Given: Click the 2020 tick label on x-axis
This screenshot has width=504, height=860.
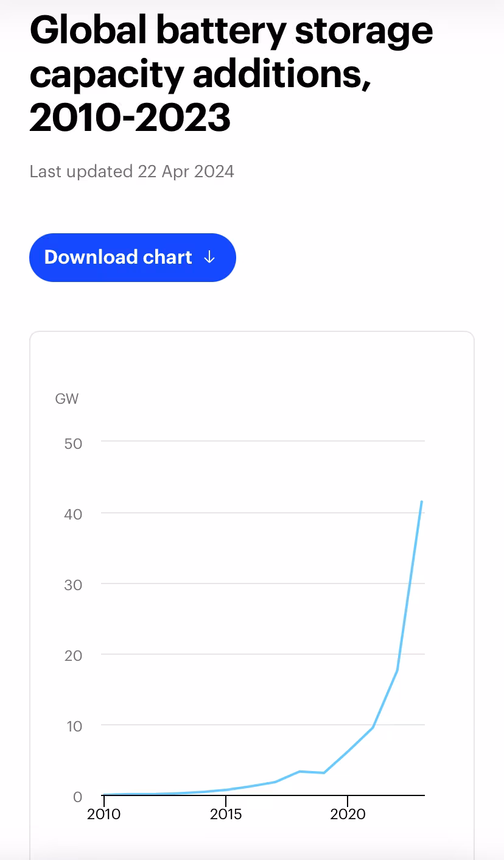Looking at the screenshot, I should 348,814.
